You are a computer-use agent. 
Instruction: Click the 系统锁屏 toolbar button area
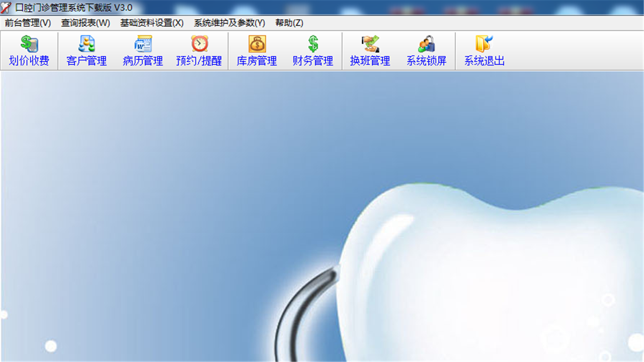tap(426, 50)
